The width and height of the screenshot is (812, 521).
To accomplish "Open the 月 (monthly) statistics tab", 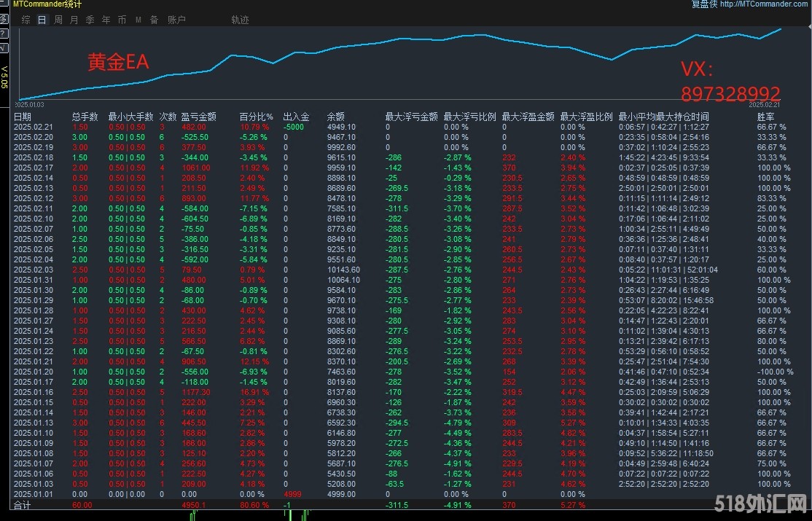I will [74, 20].
